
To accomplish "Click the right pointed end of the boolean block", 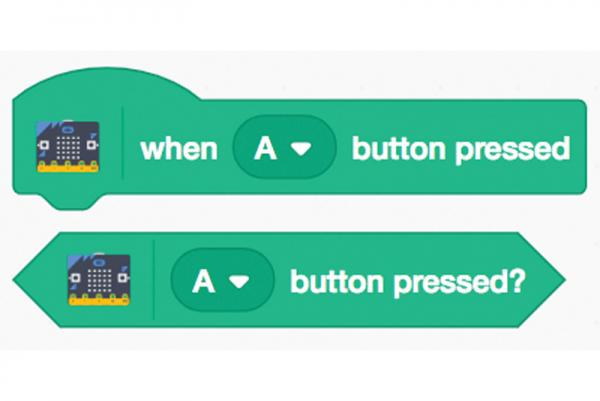I will [x=541, y=280].
